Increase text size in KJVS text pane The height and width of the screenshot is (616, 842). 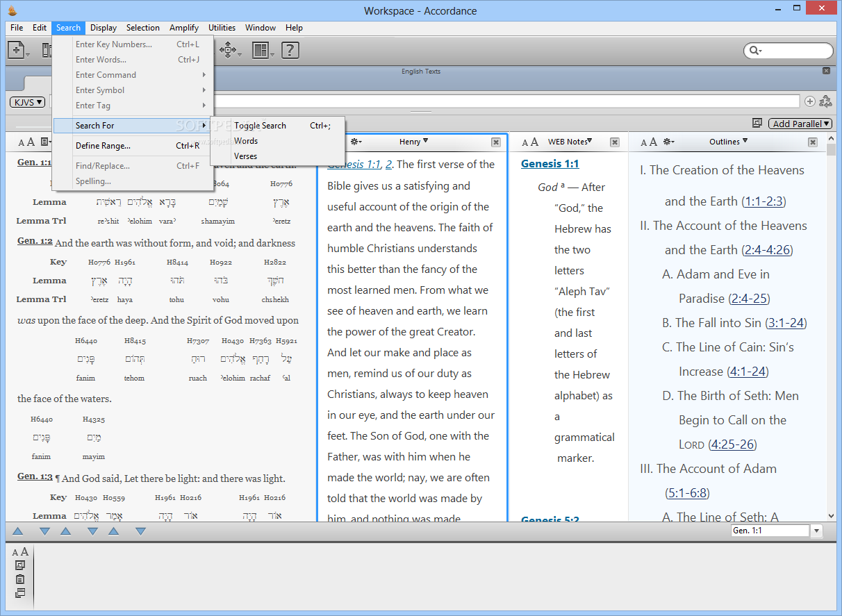pos(31,142)
